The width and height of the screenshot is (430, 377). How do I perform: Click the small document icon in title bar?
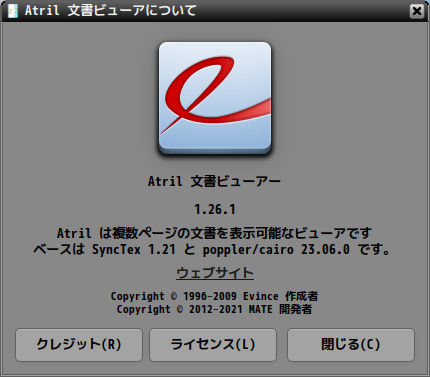coord(13,11)
